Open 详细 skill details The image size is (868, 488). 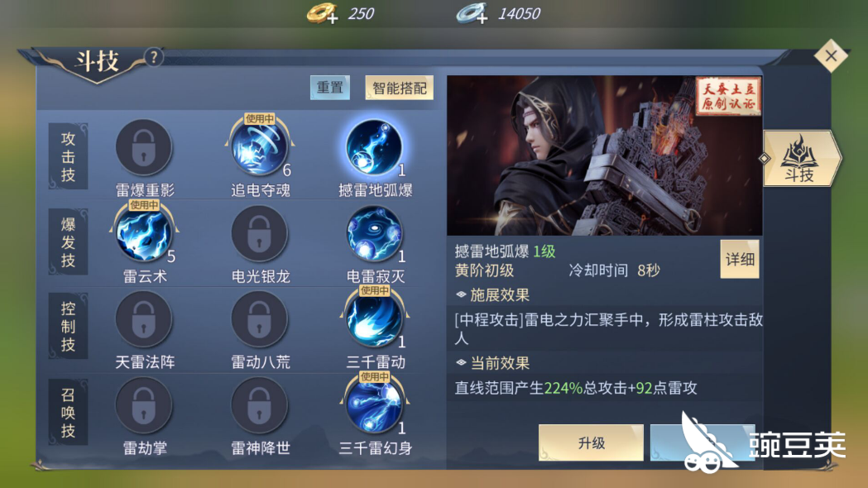pyautogui.click(x=740, y=259)
